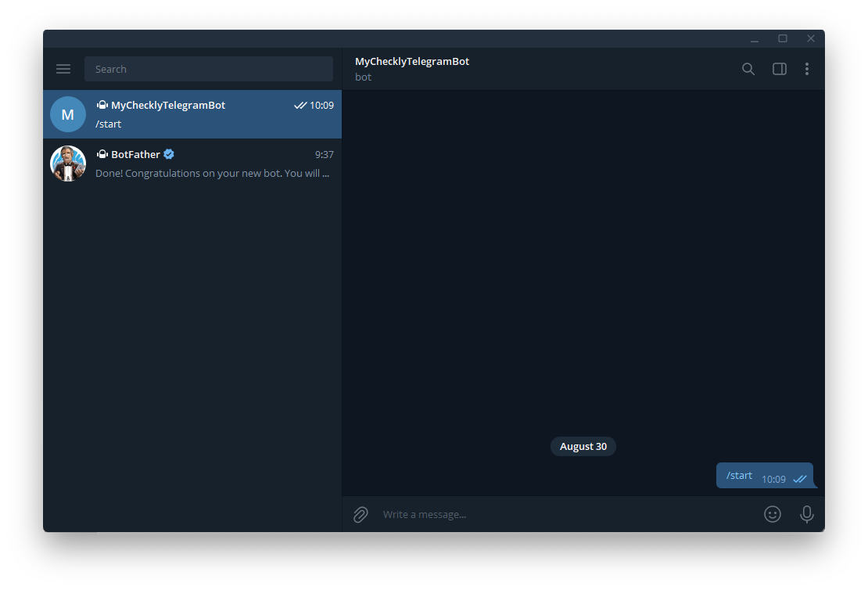Open the BotFather conversation
Screen dimensions: 868x590
[x=192, y=164]
